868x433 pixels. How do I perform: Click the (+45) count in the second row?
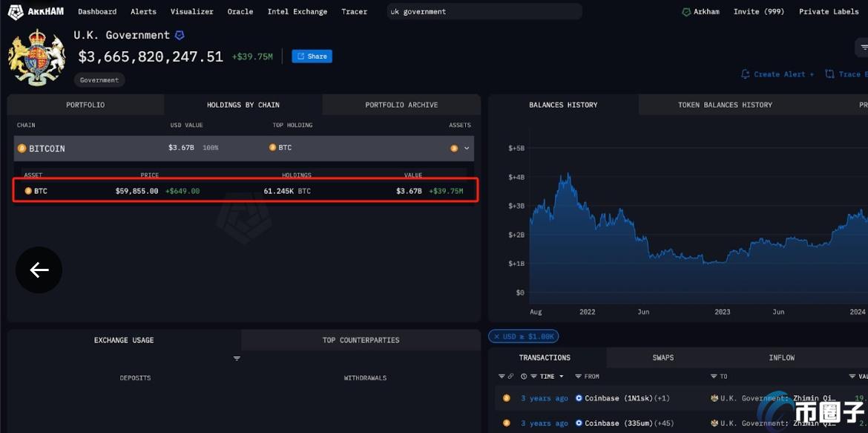pos(665,423)
